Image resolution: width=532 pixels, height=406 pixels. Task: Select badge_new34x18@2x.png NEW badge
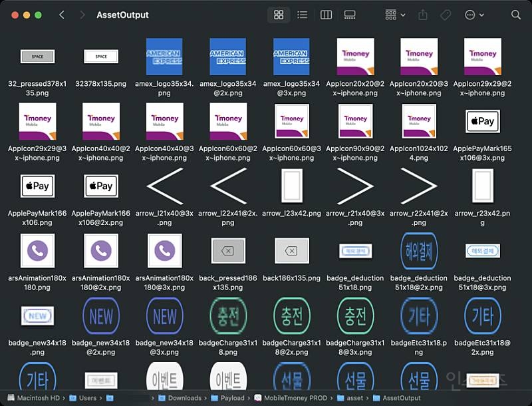tap(101, 315)
